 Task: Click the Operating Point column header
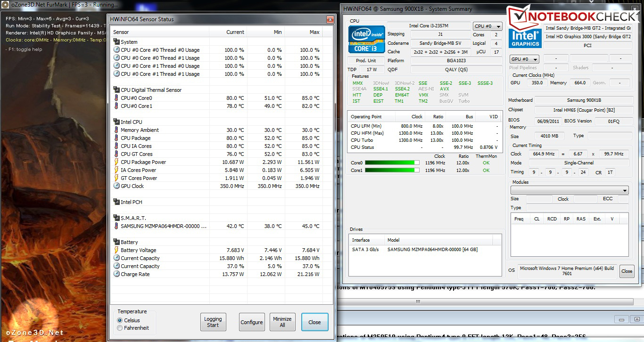(x=371, y=117)
